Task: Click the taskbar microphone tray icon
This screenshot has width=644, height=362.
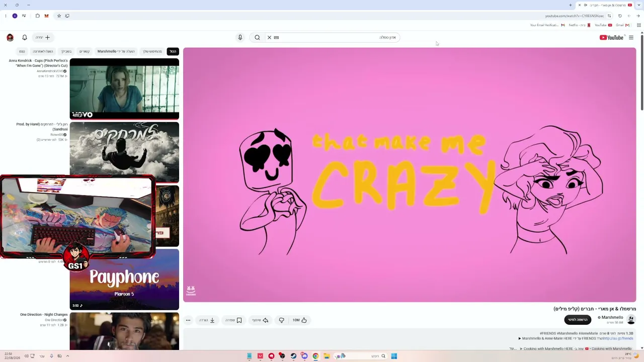Action: click(51, 356)
